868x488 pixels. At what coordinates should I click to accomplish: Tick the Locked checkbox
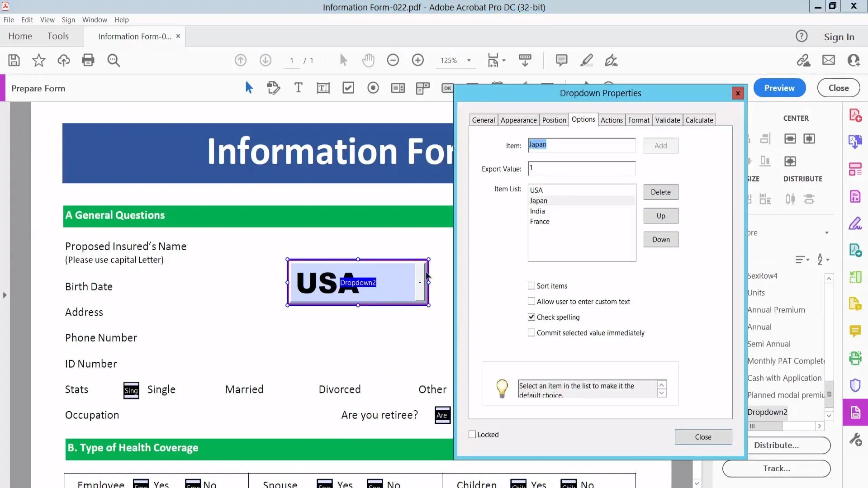(x=472, y=435)
